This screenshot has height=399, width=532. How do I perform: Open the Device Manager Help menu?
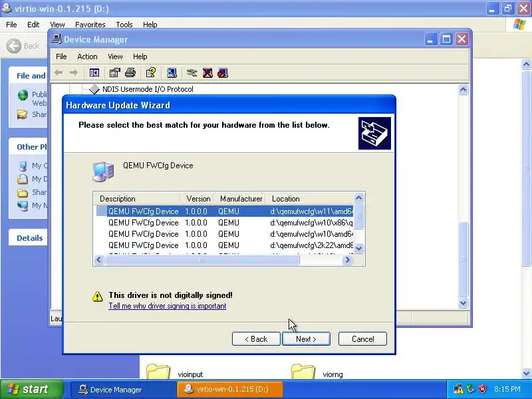[x=140, y=57]
